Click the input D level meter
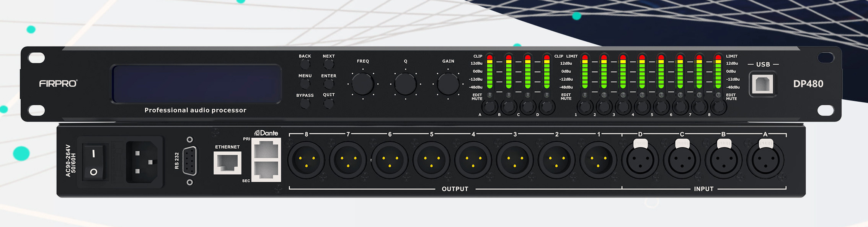868x227 pixels. click(x=547, y=71)
